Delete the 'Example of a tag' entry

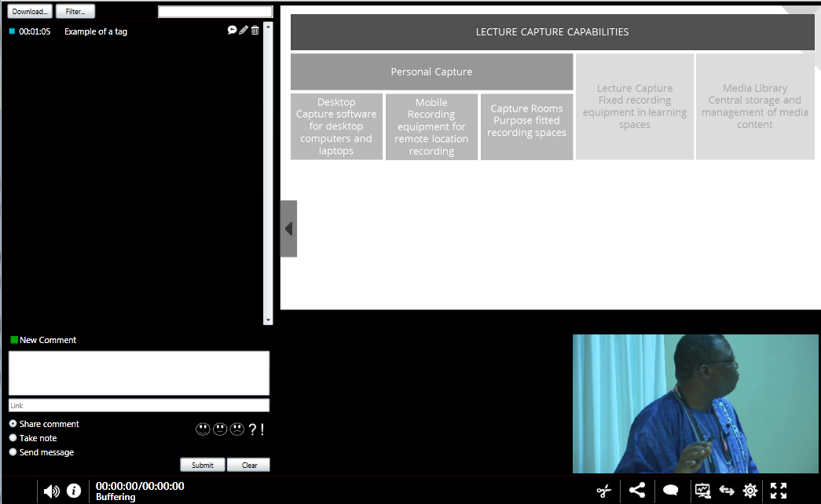255,31
